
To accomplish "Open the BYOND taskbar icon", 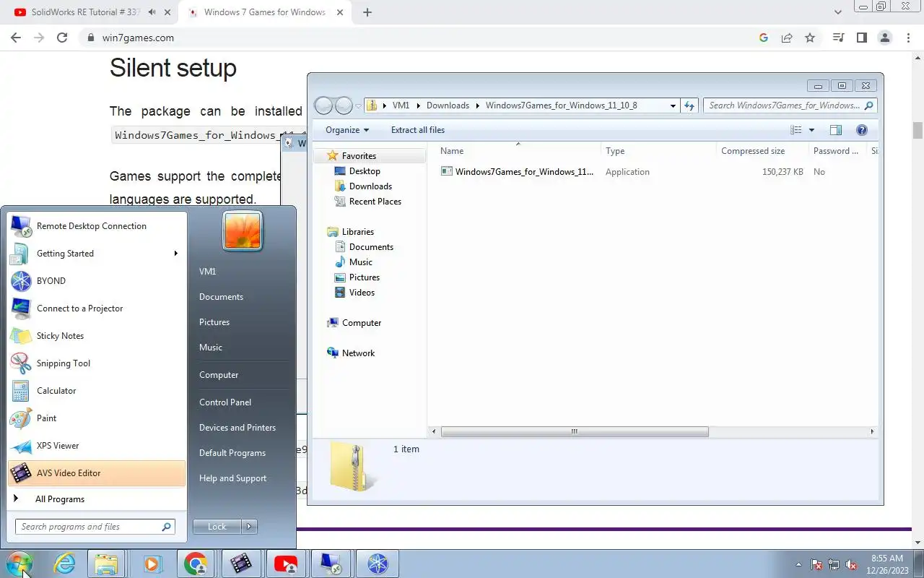I will click(x=378, y=564).
